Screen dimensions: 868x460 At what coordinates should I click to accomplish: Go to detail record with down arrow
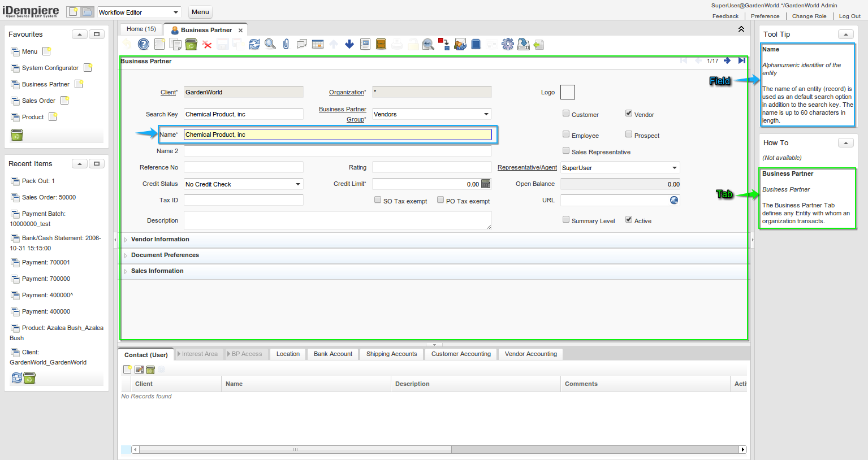(x=349, y=44)
